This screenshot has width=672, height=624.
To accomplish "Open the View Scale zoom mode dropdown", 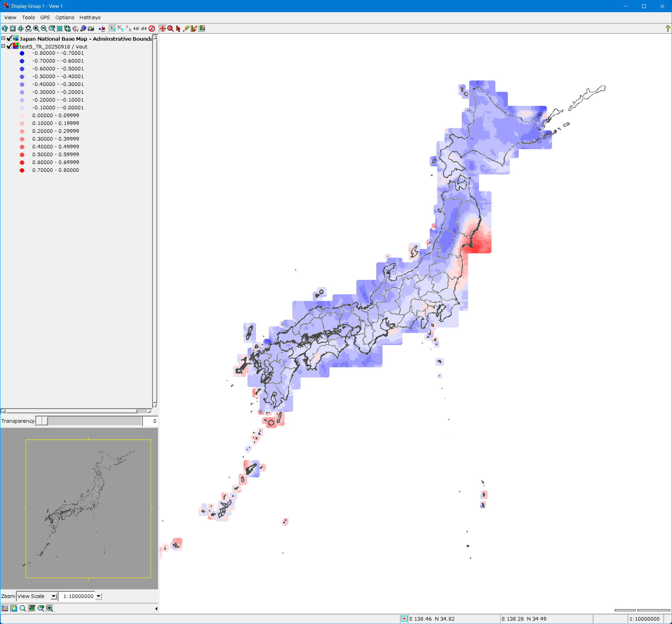I will tap(54, 596).
